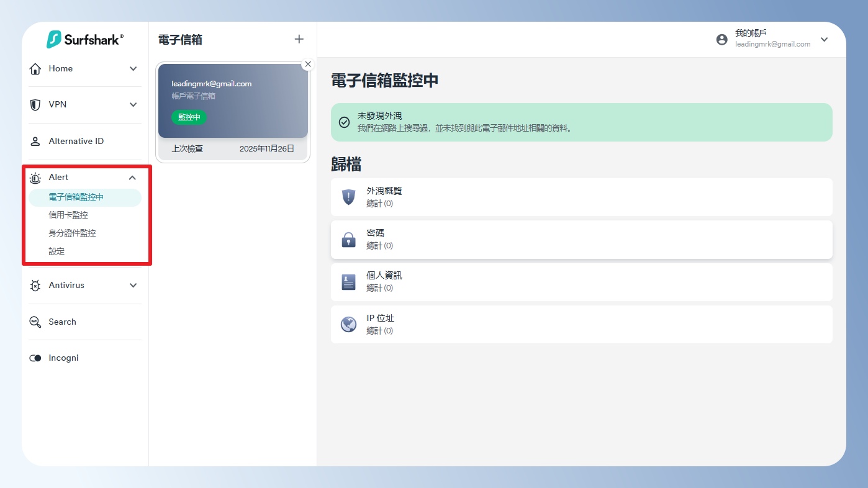Open 設定 under Alert

57,251
